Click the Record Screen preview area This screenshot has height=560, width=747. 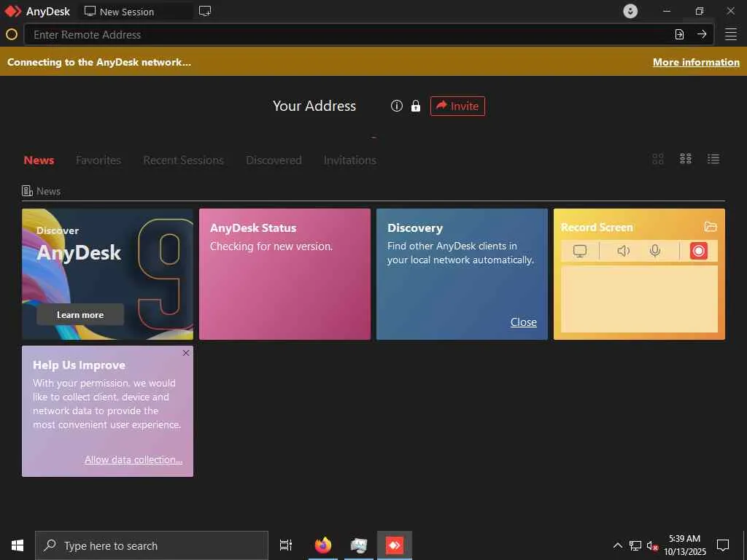click(x=639, y=299)
